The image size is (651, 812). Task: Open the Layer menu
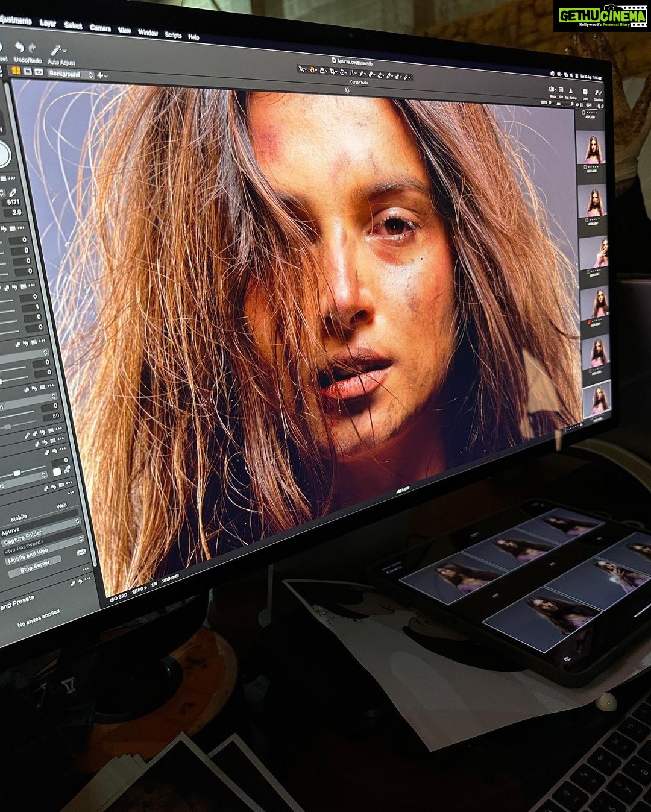(48, 24)
